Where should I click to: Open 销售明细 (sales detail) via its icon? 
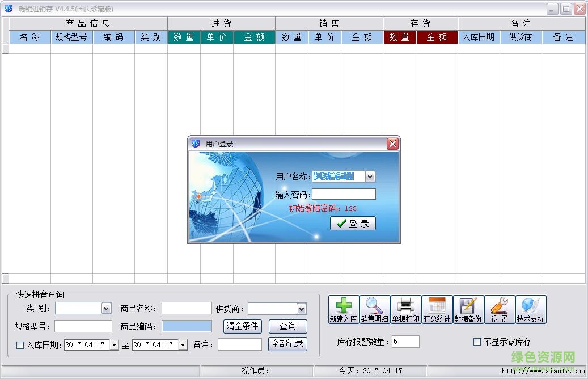click(375, 309)
